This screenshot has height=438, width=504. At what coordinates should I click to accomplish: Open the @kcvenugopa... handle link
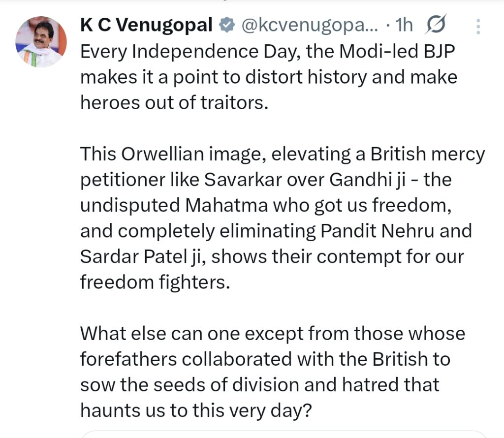[x=309, y=25]
